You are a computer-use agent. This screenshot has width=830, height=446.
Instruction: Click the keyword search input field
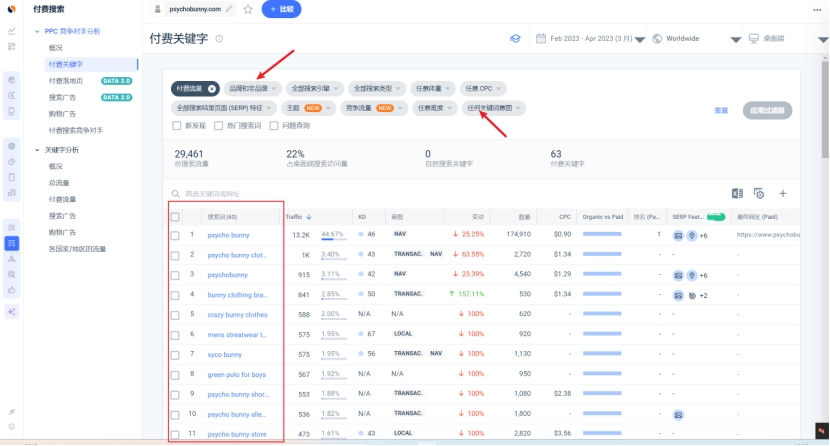[300, 194]
